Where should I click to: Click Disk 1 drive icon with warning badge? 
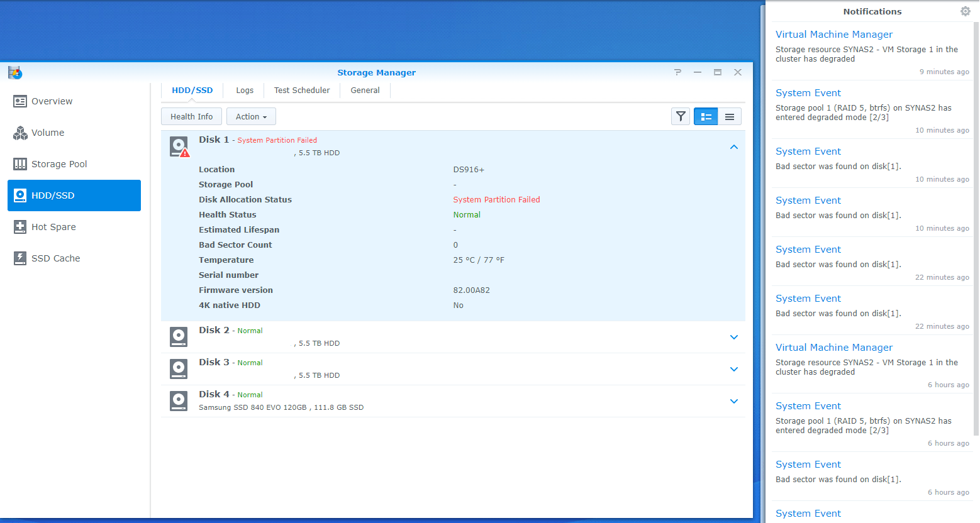tap(179, 146)
